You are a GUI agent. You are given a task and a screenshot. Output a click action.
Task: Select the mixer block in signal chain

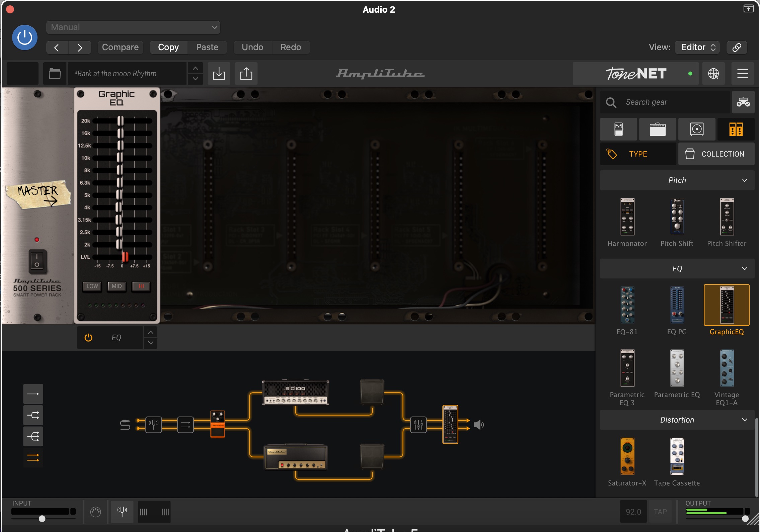(419, 425)
